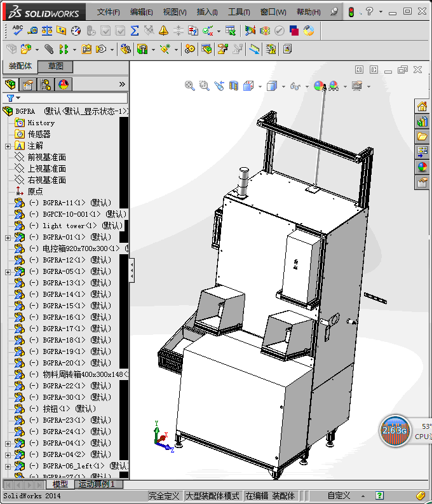Screen dimensions: 432x504
Task: Click Zoom to Area magnifier
Action: [205, 86]
